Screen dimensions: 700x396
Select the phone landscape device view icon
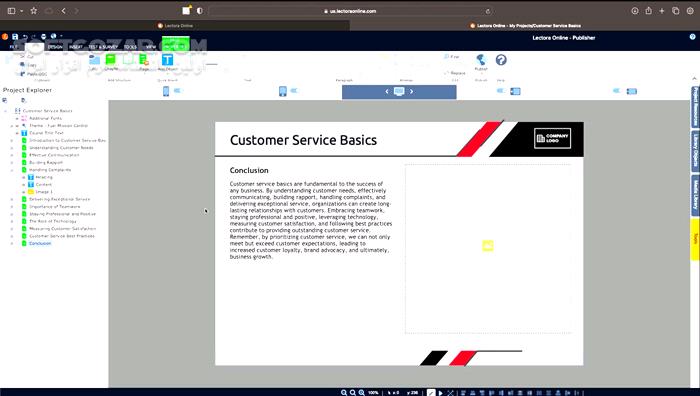coord(631,92)
